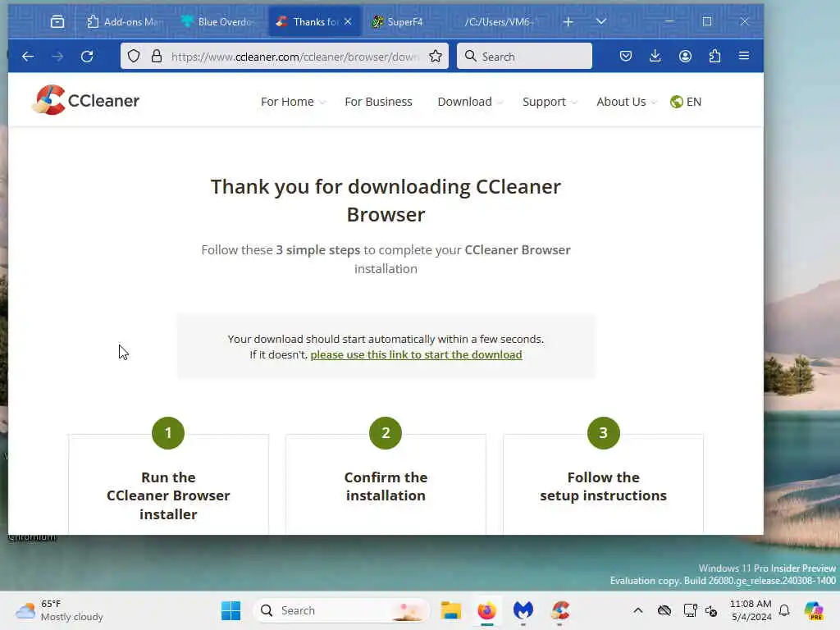Open the Firefox View tabs overview icon

(57, 21)
